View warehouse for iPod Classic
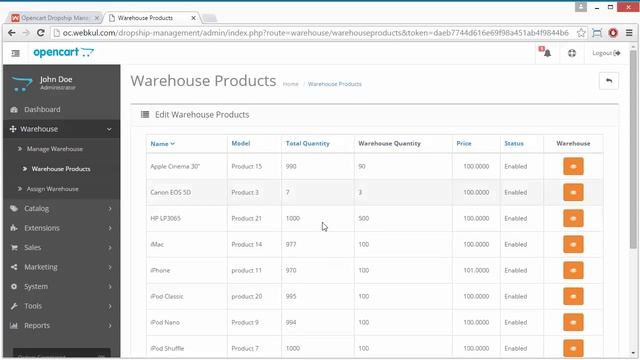The width and height of the screenshot is (640, 360). (x=573, y=296)
